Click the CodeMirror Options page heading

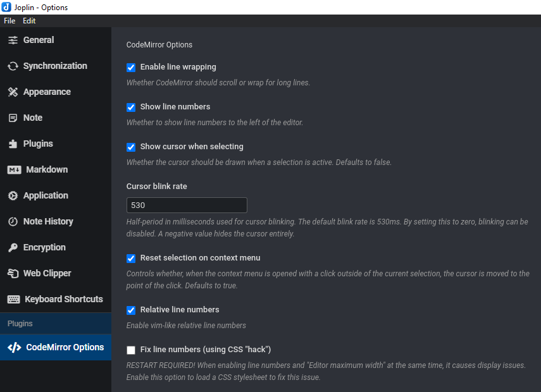tap(159, 45)
